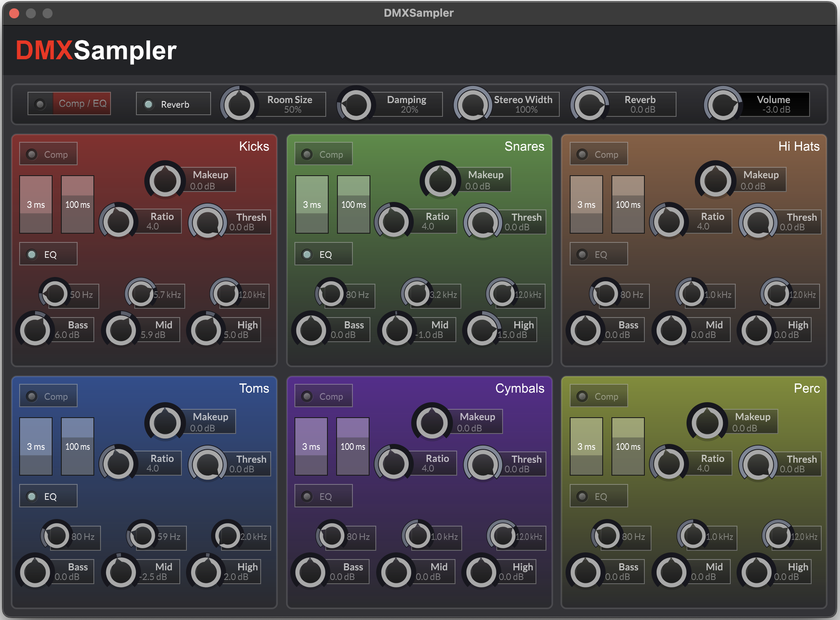The image size is (840, 620).
Task: Click the Kicks High 5.0 dB knob
Action: 206,330
